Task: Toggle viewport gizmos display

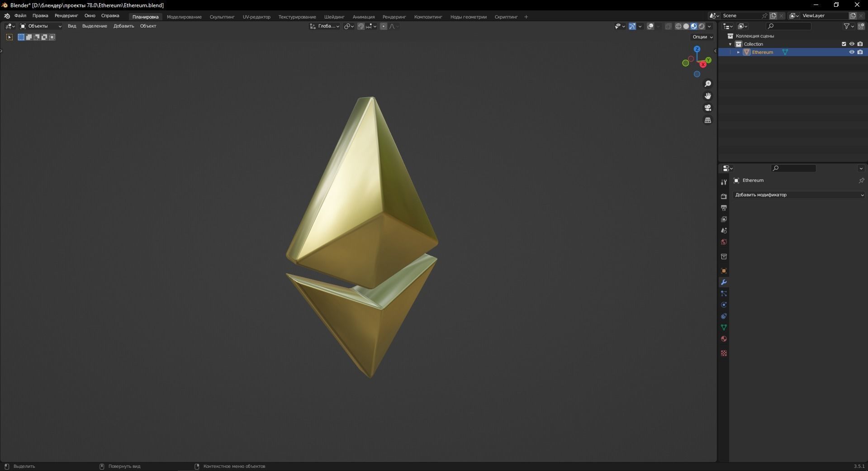Action: [632, 26]
